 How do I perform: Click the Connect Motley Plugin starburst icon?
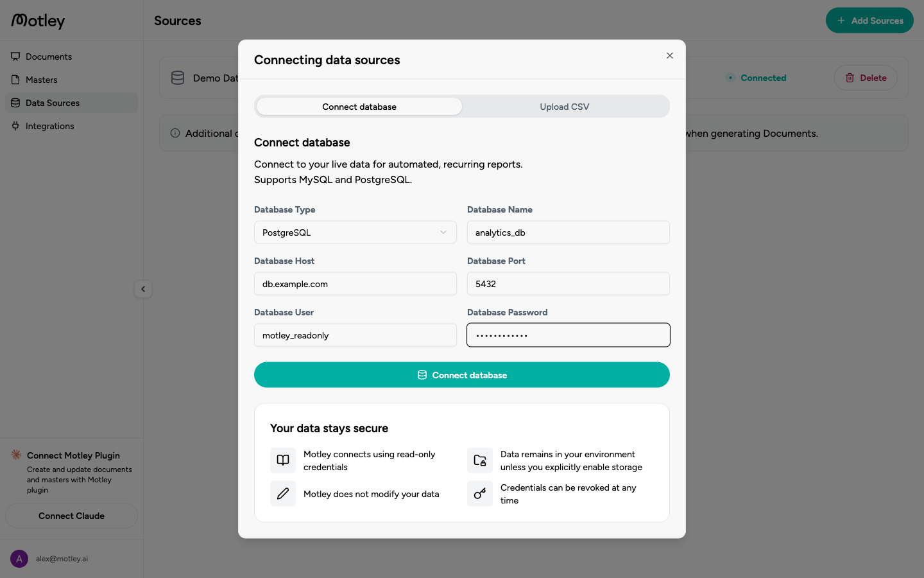click(x=16, y=455)
